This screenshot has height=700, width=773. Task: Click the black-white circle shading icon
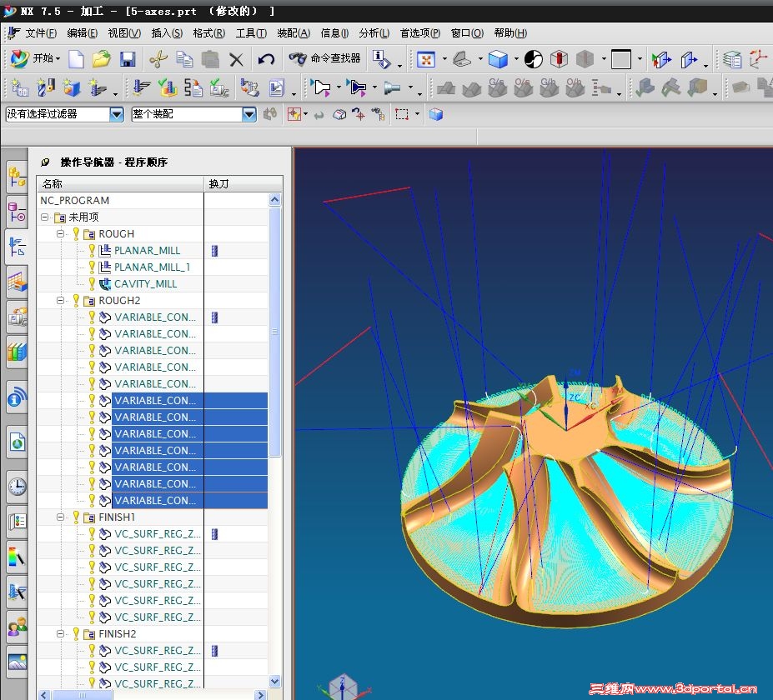(534, 60)
